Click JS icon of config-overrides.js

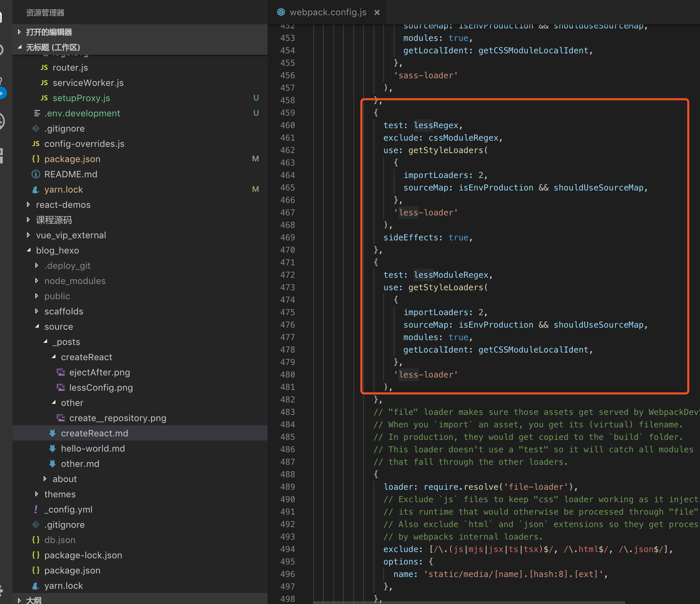point(36,144)
